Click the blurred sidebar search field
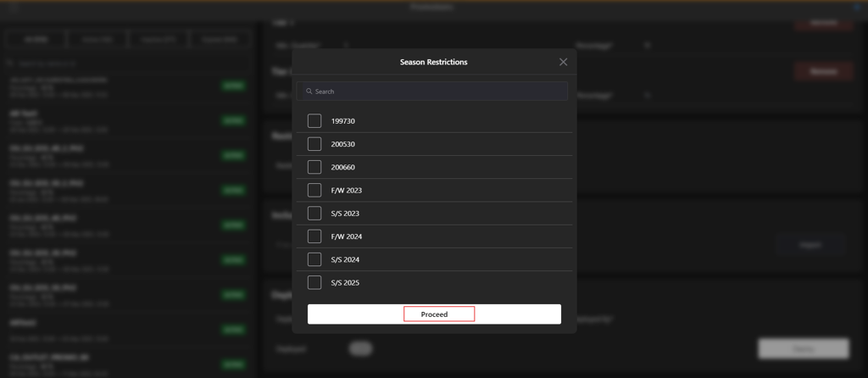The width and height of the screenshot is (868, 378). 129,64
